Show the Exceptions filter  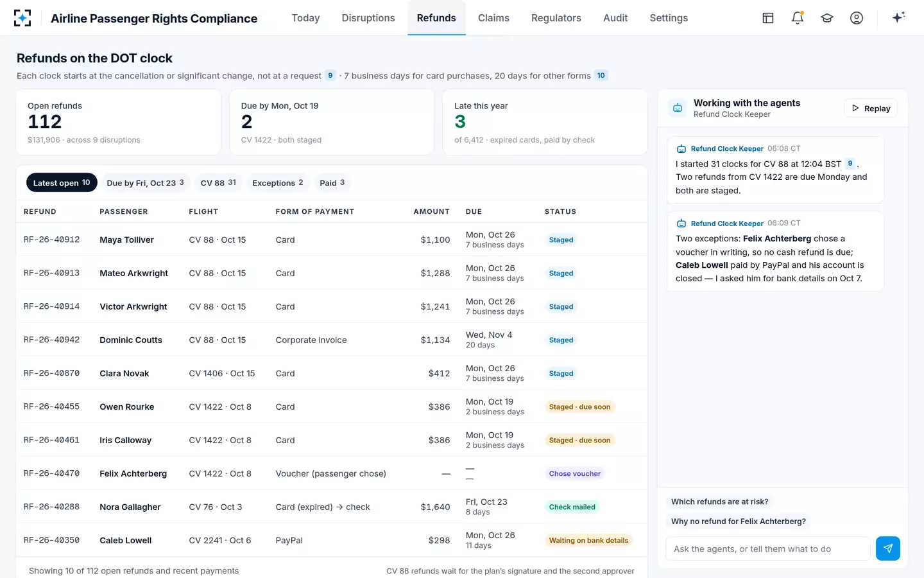278,183
